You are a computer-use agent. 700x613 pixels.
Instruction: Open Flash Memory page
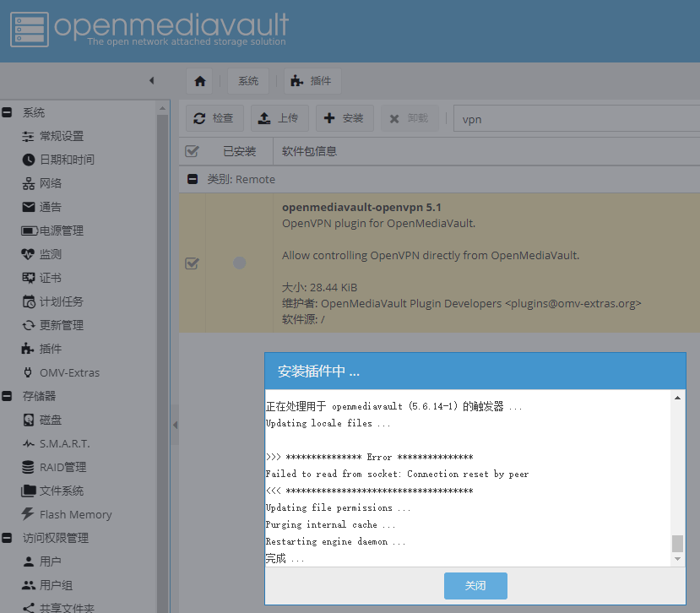[x=75, y=515]
